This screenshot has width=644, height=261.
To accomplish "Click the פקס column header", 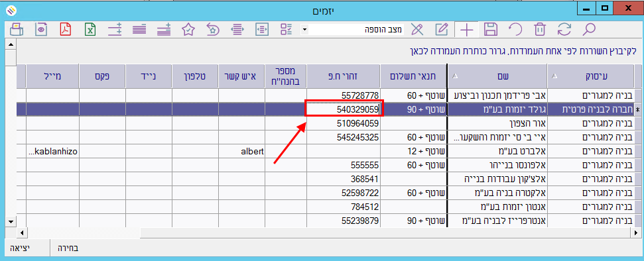I will pos(102,76).
